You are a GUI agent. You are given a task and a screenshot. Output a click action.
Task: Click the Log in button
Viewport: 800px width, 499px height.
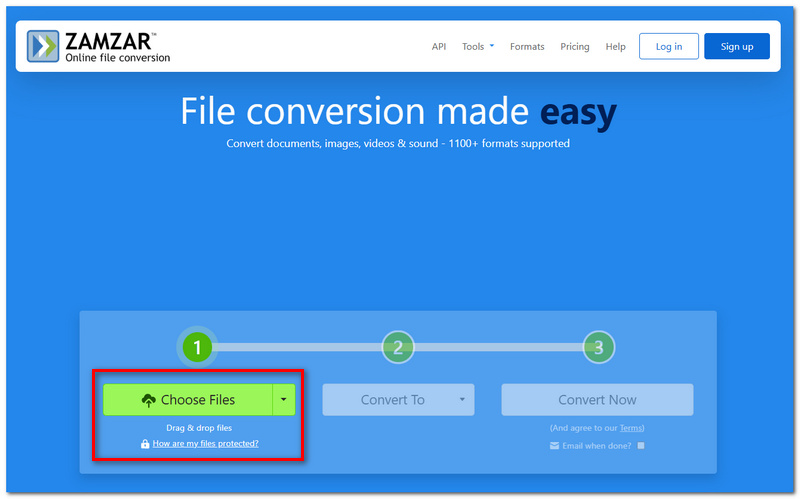(669, 46)
